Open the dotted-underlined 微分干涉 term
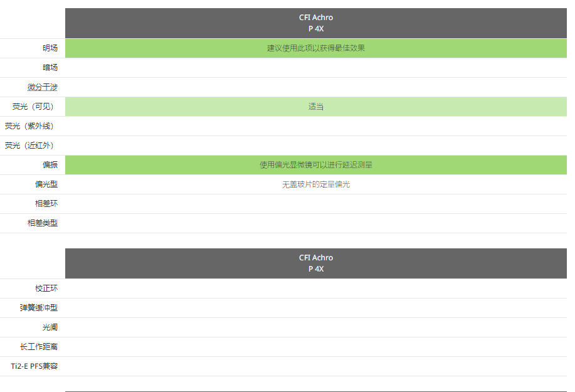575x392 pixels. click(43, 87)
